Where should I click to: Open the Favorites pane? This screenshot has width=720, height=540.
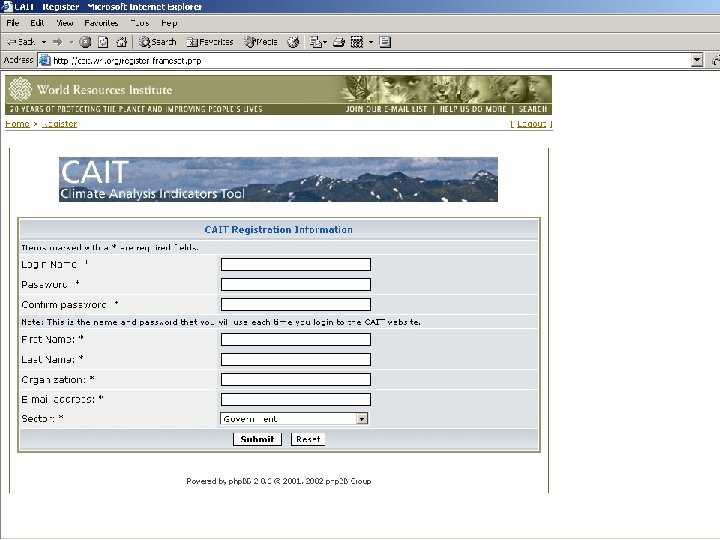point(210,42)
